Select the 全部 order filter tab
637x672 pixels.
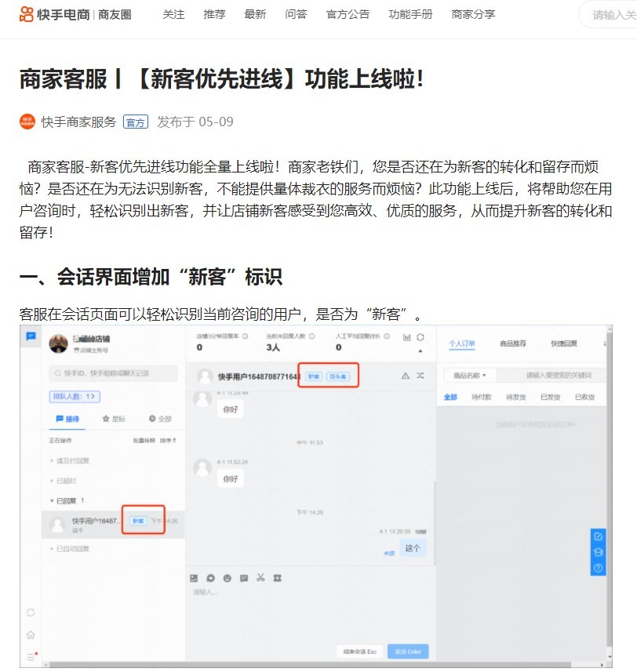pyautogui.click(x=450, y=398)
